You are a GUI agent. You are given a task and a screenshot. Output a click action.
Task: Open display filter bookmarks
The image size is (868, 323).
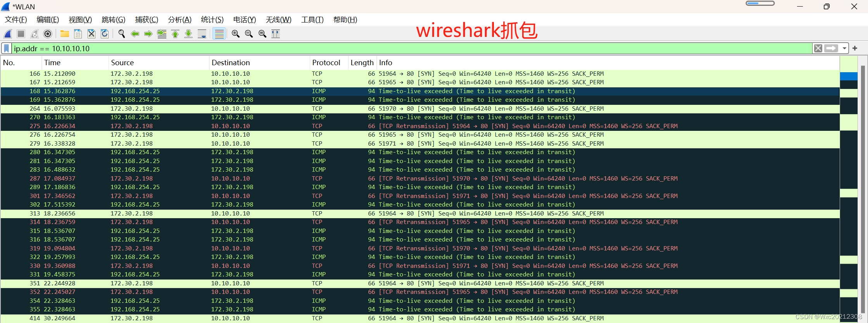(7, 49)
